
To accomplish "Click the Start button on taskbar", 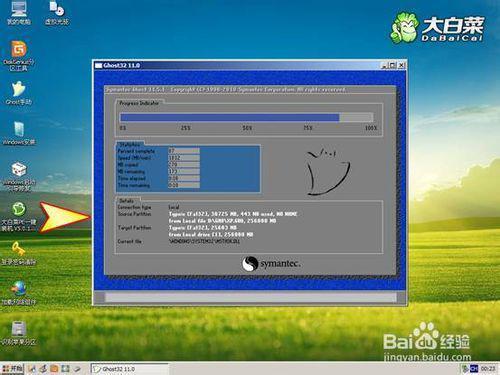I will pos(13,369).
